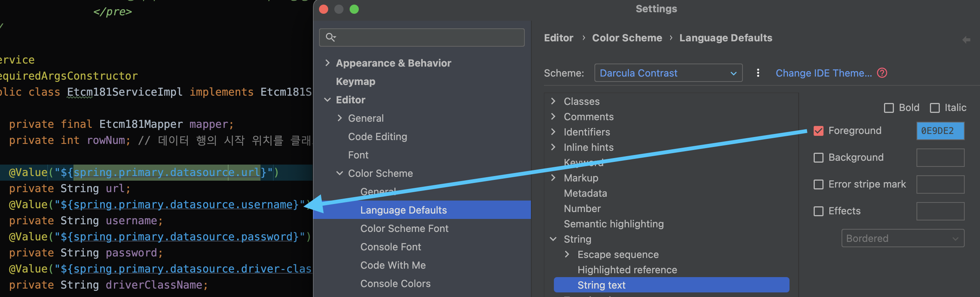The image size is (980, 297).
Task: Collapse the String category chevron
Action: click(553, 239)
